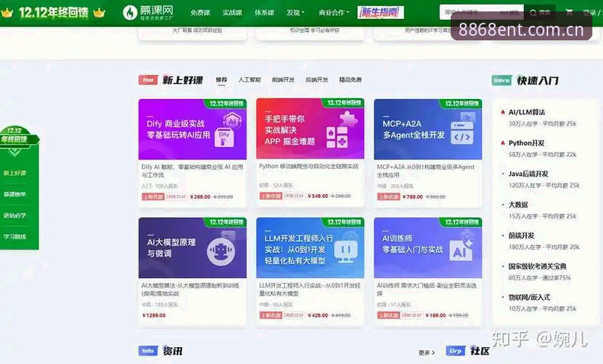Click the AI sparkle icon on AI训练师 card

tap(463, 249)
